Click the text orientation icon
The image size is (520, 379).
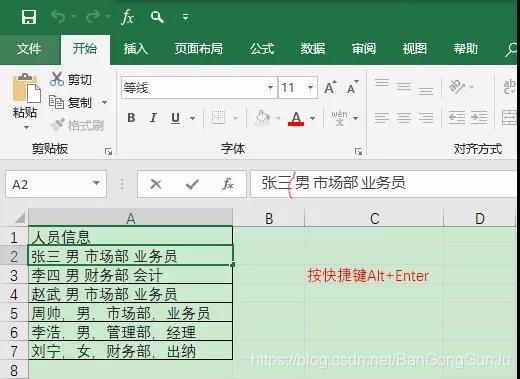pos(457,87)
